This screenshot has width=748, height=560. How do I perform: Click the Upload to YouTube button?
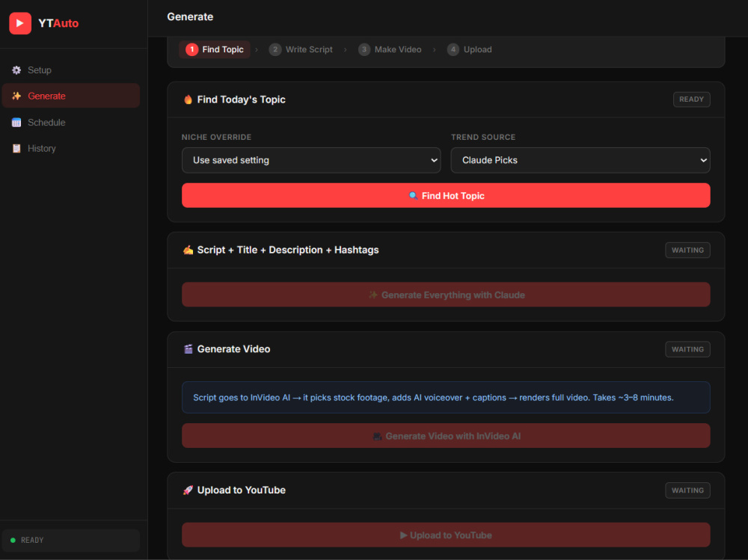pyautogui.click(x=446, y=535)
